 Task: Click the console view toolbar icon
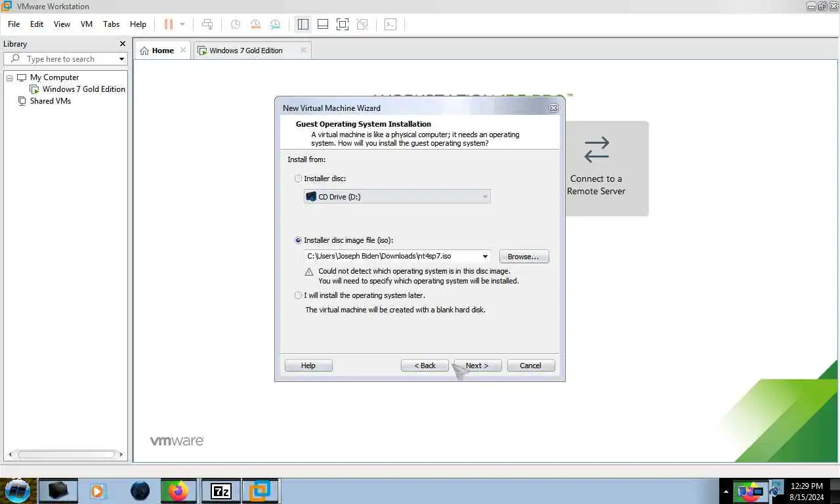pyautogui.click(x=390, y=24)
